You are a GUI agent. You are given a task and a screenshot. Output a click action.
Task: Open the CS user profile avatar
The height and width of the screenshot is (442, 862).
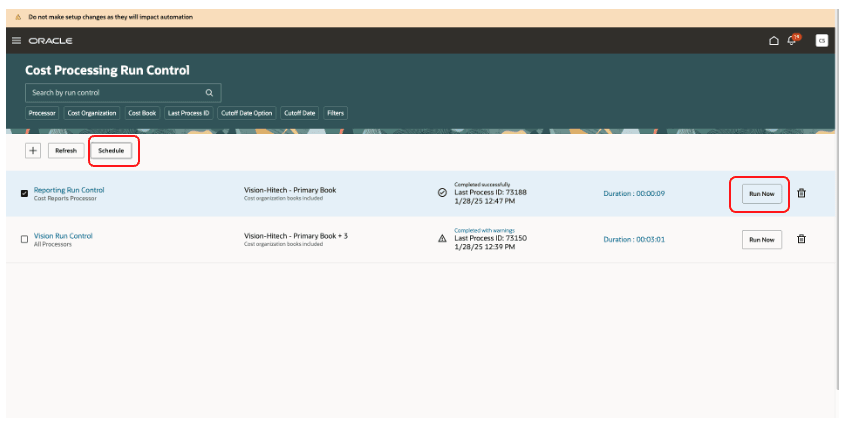tap(821, 41)
